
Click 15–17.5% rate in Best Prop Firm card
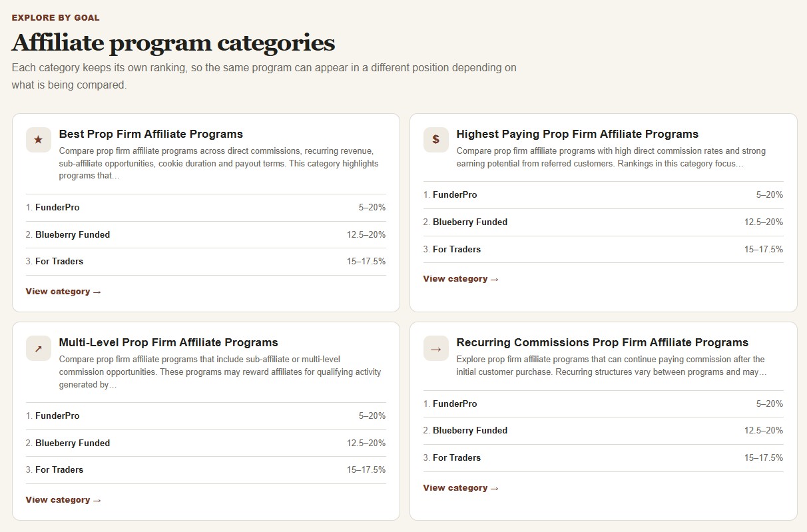pyautogui.click(x=366, y=262)
